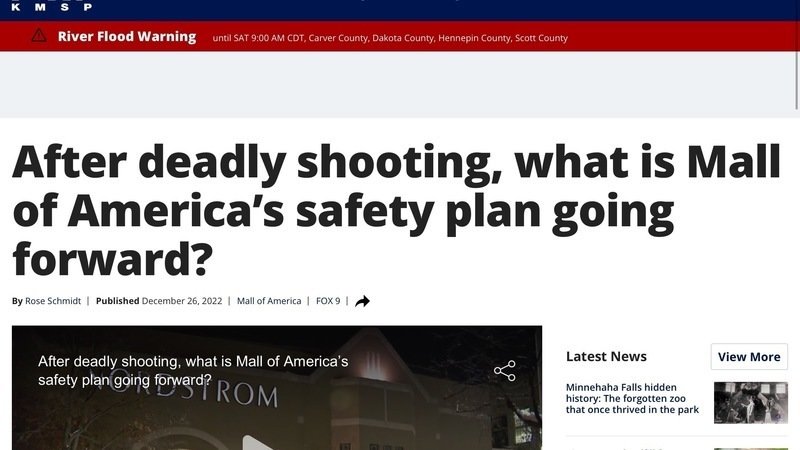800x450 pixels.
Task: Click the View More button
Action: [749, 357]
